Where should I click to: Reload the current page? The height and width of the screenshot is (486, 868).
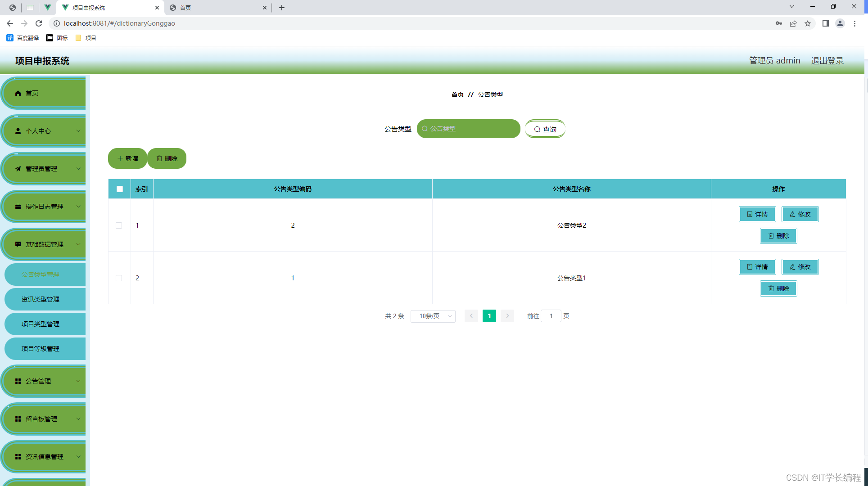pyautogui.click(x=39, y=23)
